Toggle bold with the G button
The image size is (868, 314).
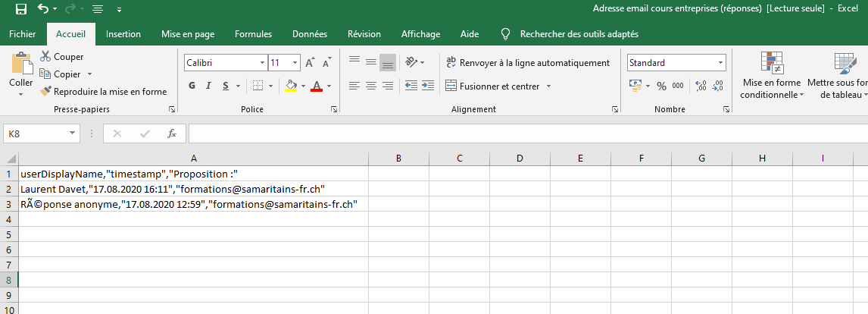192,86
